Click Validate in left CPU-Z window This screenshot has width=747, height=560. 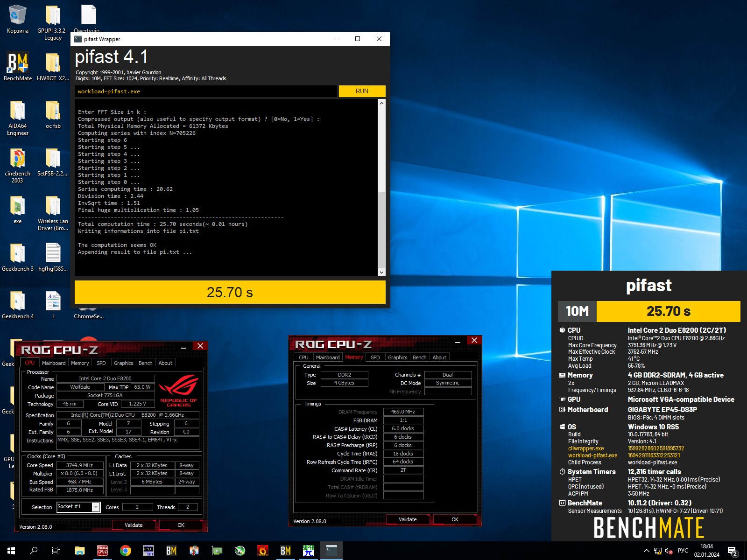pos(134,525)
